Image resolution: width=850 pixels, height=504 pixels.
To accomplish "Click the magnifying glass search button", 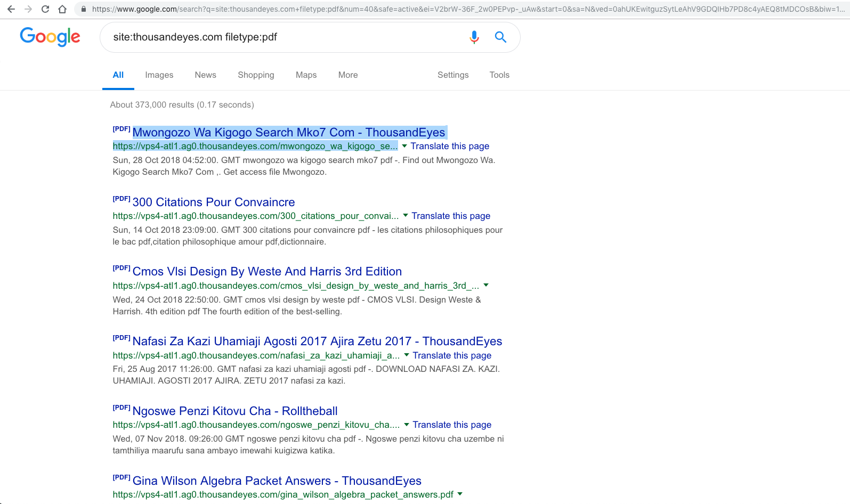I will (500, 37).
